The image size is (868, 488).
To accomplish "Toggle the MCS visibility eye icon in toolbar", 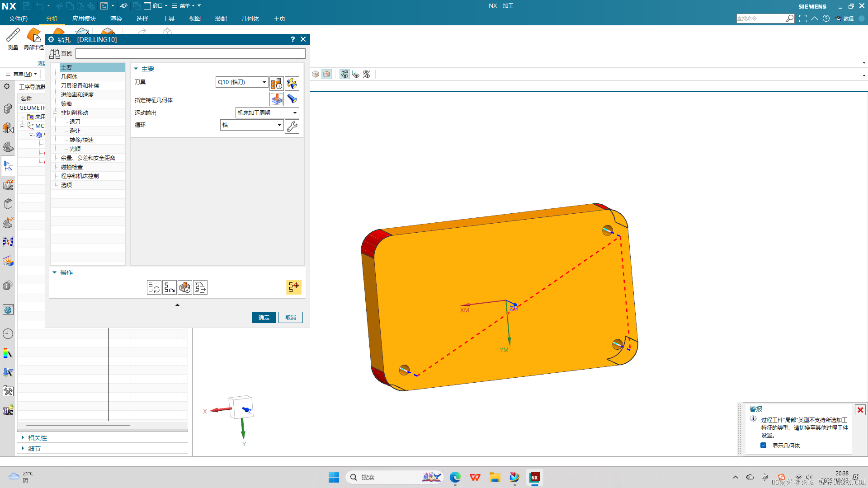I will tap(344, 74).
